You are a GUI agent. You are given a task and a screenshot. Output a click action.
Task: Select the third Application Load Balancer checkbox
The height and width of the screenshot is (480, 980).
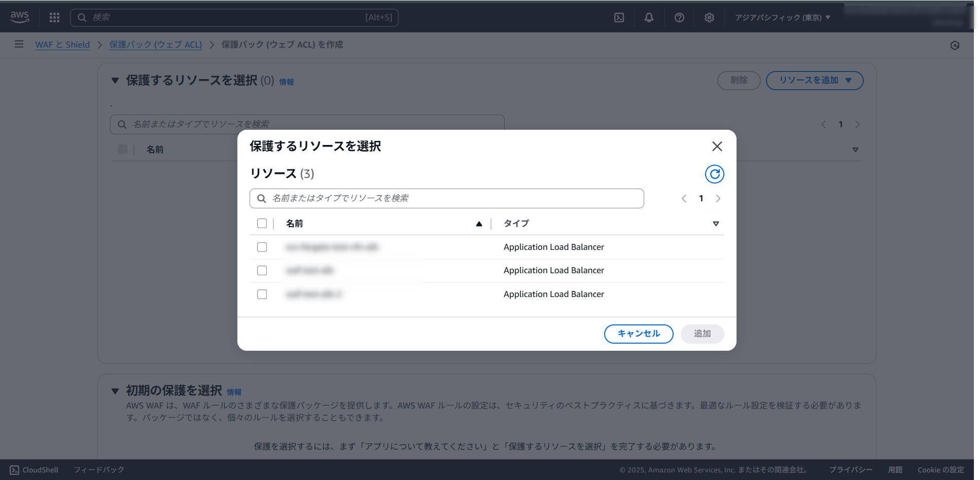click(x=262, y=294)
